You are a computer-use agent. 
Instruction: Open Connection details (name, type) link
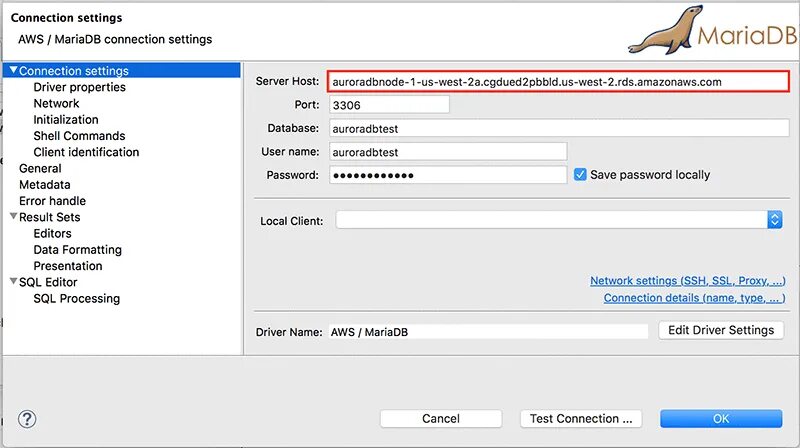coord(694,298)
